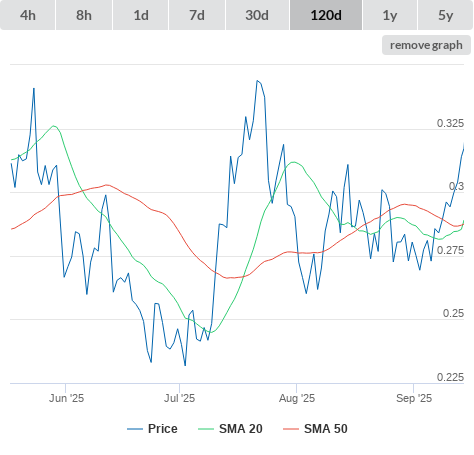Image resolution: width=474 pixels, height=455 pixels.
Task: Change chart range to 1y
Action: coord(390,15)
